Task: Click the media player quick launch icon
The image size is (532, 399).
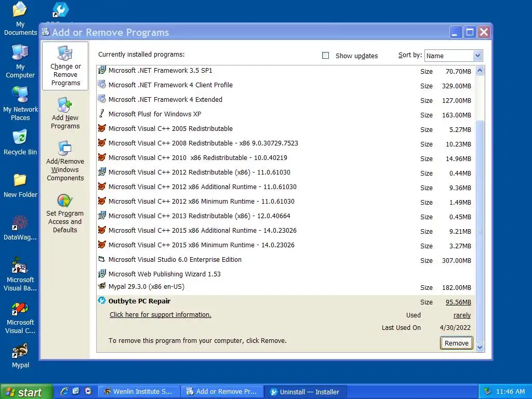Action: click(x=88, y=391)
